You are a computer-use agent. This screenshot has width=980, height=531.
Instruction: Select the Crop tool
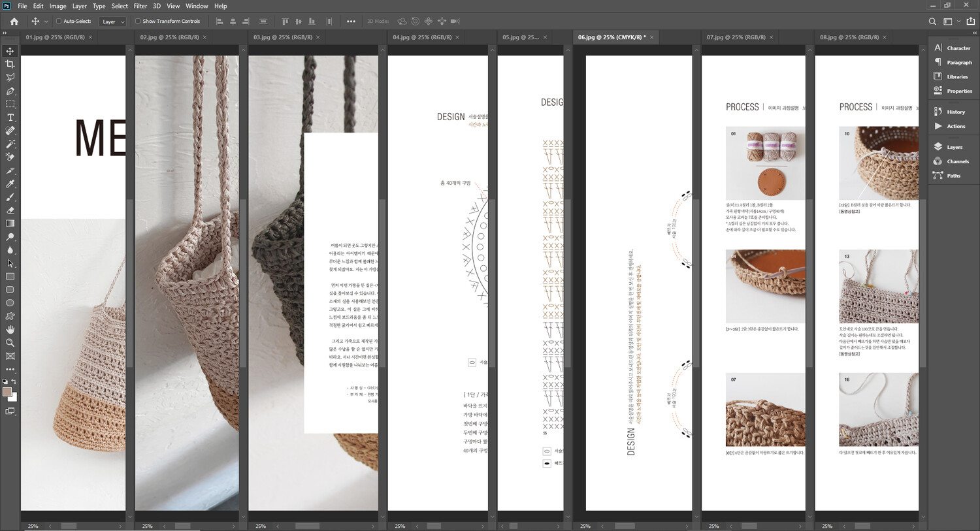pos(10,64)
